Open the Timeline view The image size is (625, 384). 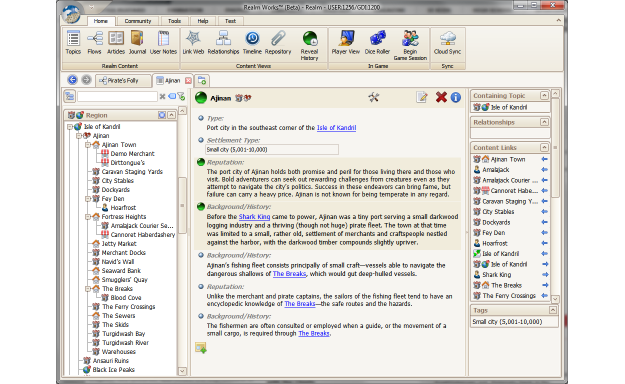252,42
